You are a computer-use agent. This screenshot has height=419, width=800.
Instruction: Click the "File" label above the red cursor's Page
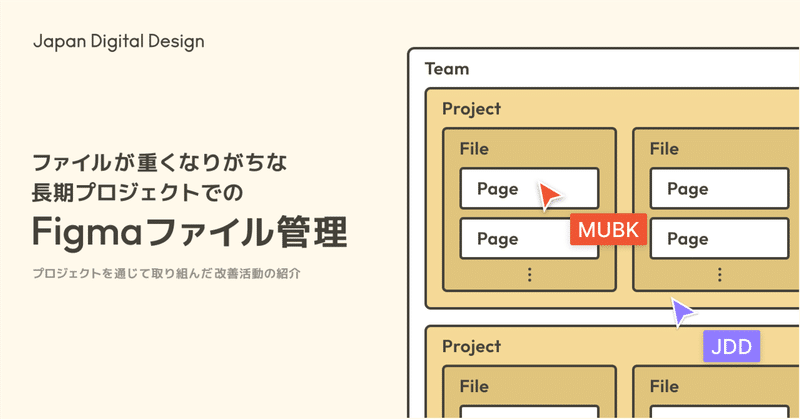[x=474, y=149]
